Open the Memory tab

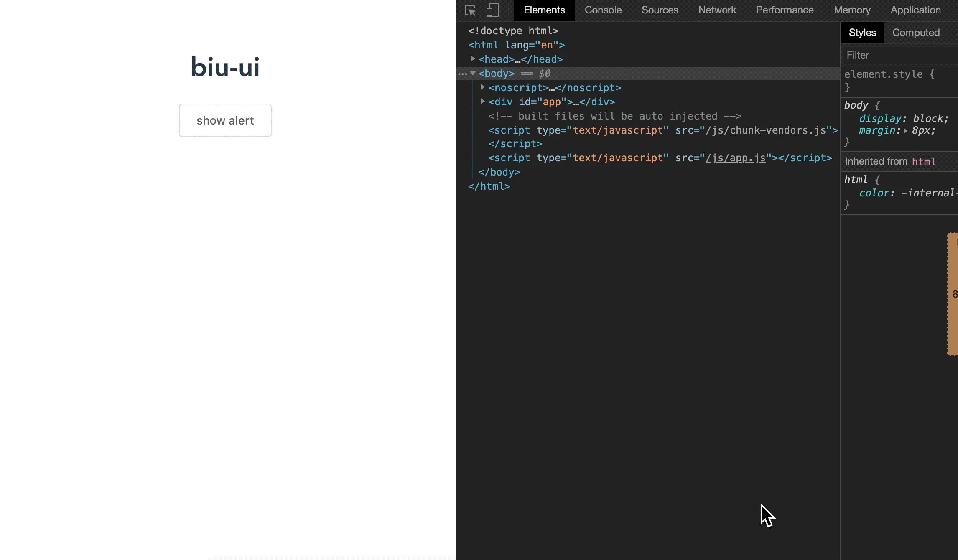[x=852, y=10]
